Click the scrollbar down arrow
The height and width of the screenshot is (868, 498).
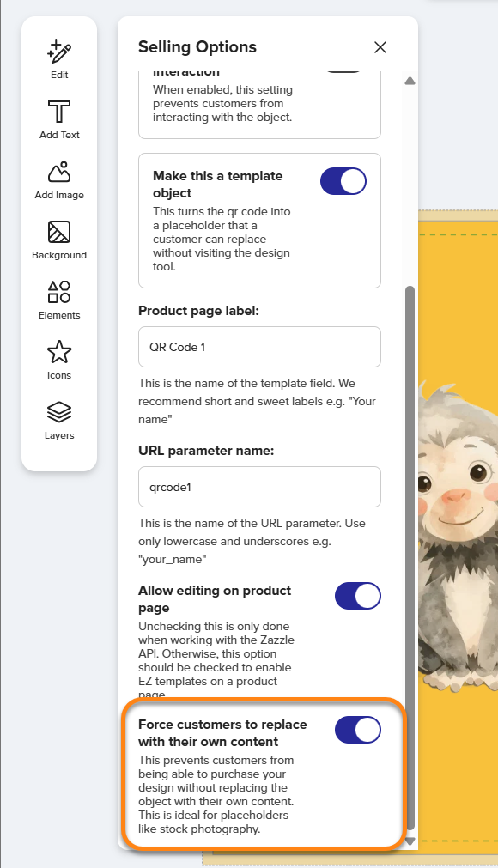coord(410,841)
